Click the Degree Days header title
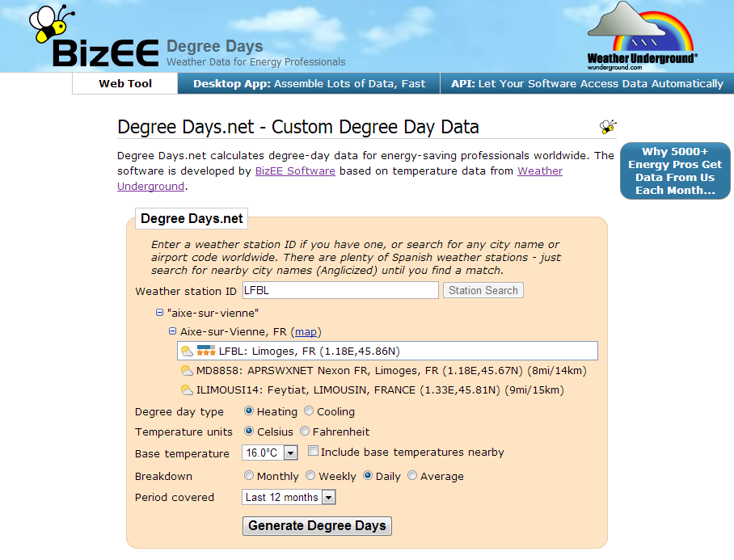This screenshot has height=560, width=734. point(214,46)
